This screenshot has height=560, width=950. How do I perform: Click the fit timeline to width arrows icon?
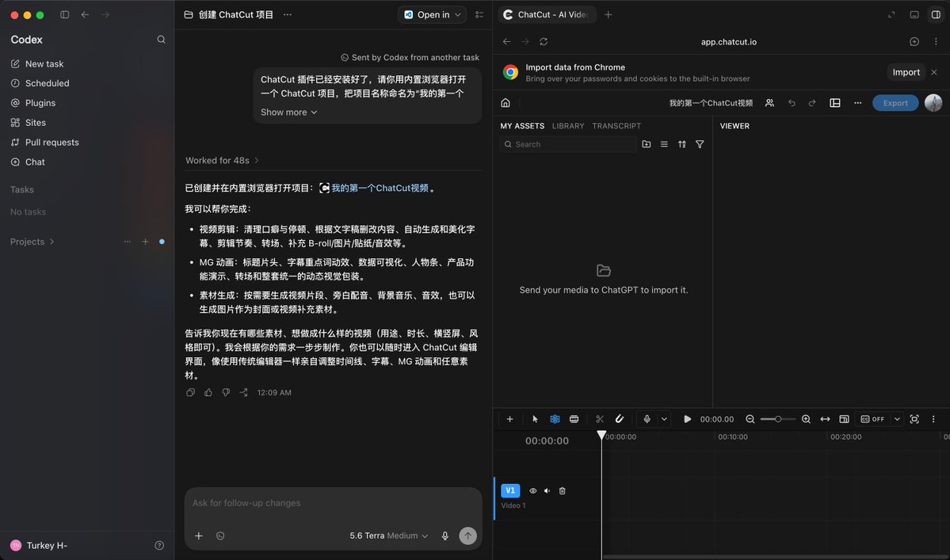[825, 419]
